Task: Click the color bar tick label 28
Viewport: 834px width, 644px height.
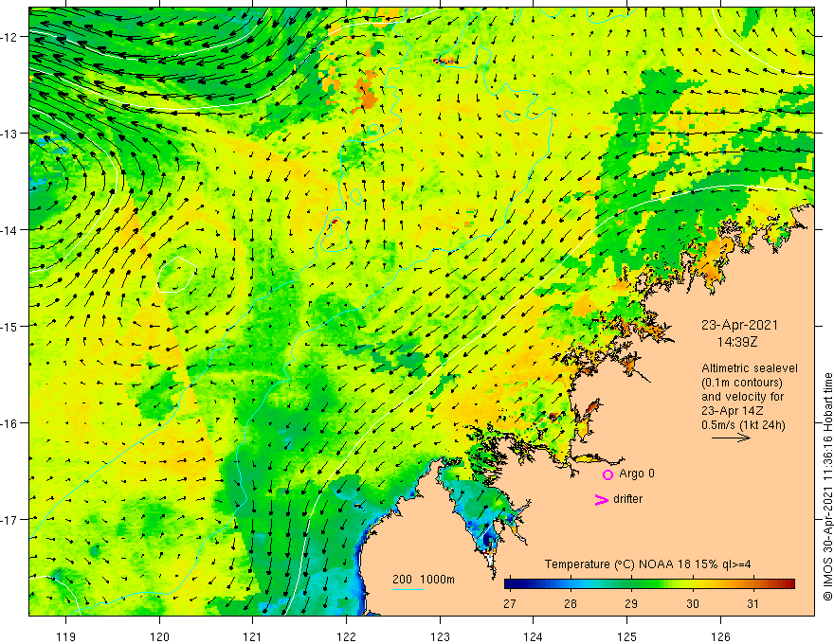Action: point(571,603)
